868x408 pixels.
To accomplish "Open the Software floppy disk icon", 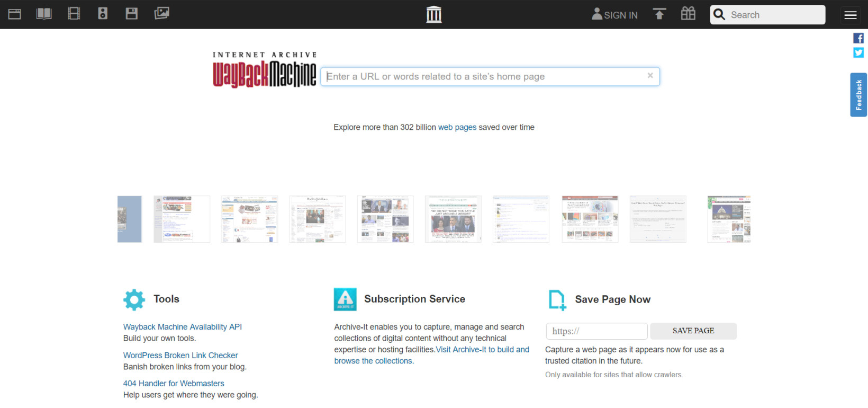I will pyautogui.click(x=132, y=14).
